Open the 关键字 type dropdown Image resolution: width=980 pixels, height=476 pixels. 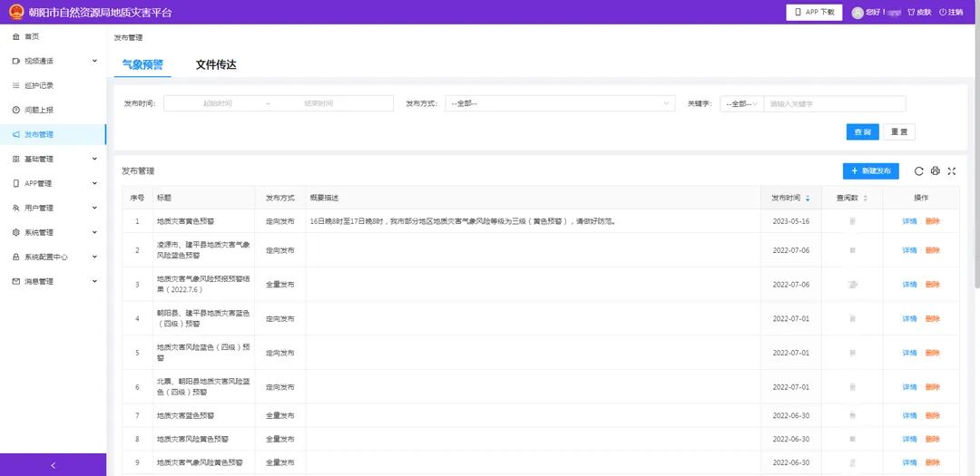pyautogui.click(x=742, y=103)
